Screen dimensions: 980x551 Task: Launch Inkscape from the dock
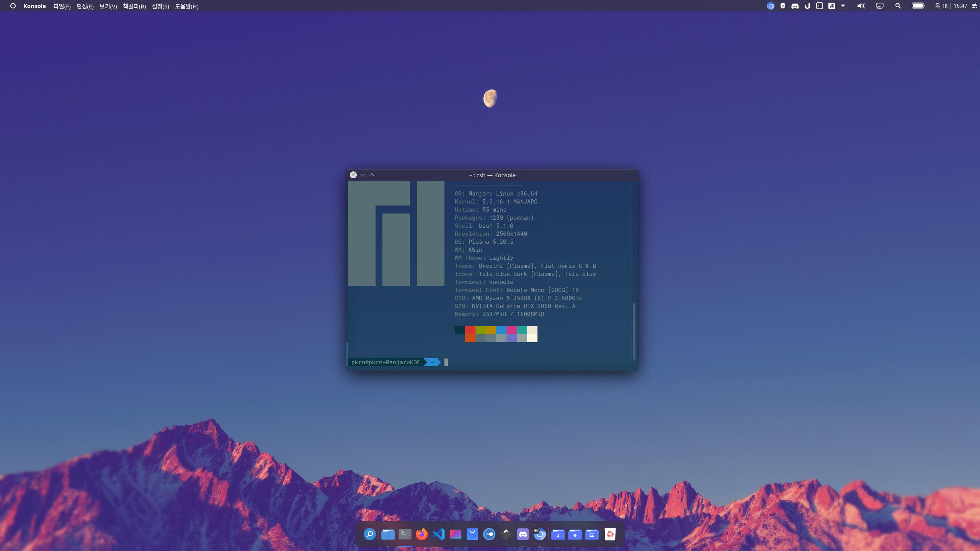506,534
